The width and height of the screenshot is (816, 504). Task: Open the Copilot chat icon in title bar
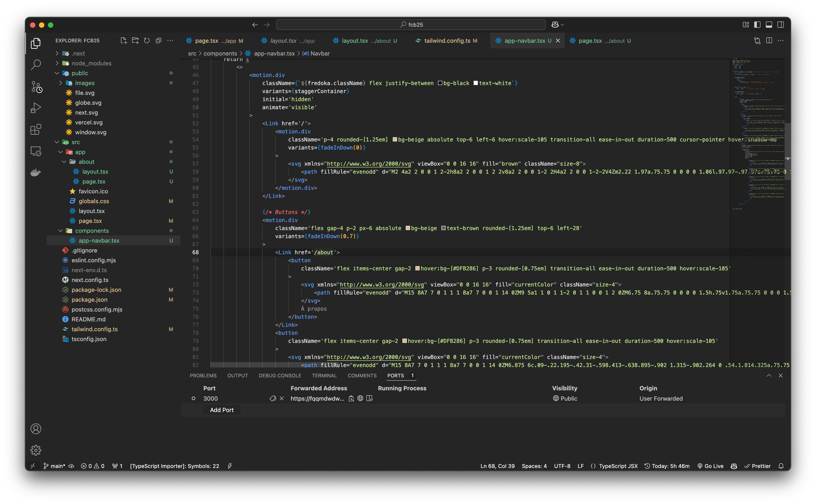click(554, 25)
